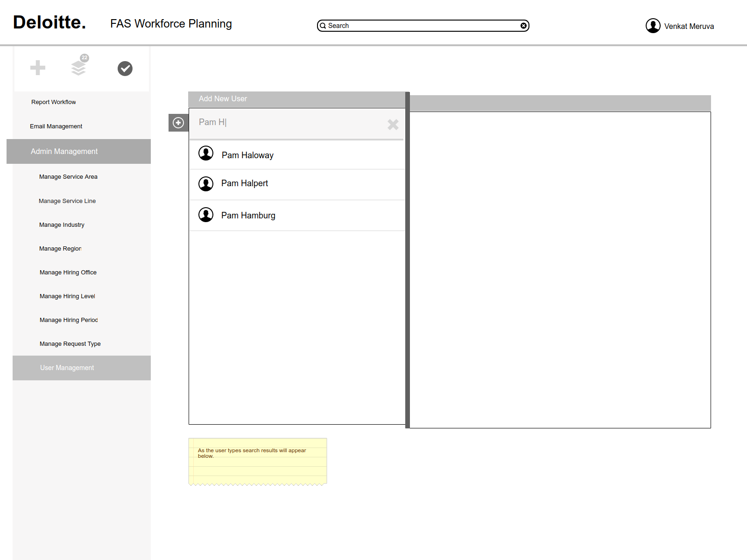747x560 pixels.
Task: Click the plus icon in sidebar toolbar
Action: (38, 68)
